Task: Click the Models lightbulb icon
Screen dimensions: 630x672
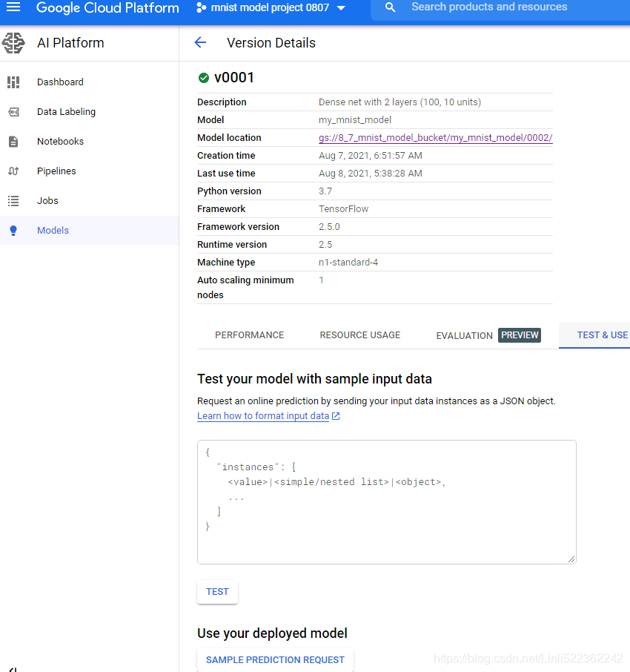Action: tap(13, 231)
